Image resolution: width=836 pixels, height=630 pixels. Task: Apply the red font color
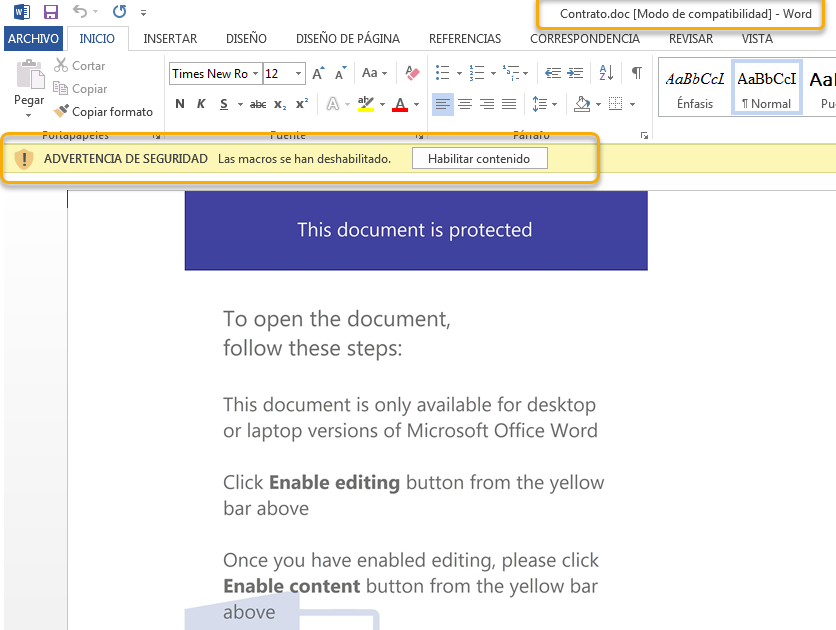click(400, 104)
